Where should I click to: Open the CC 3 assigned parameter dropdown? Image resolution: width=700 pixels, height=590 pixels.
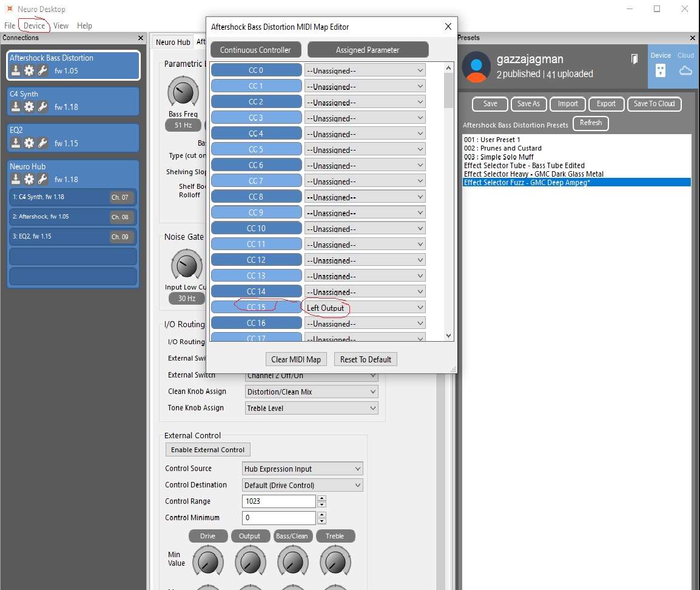coord(365,118)
